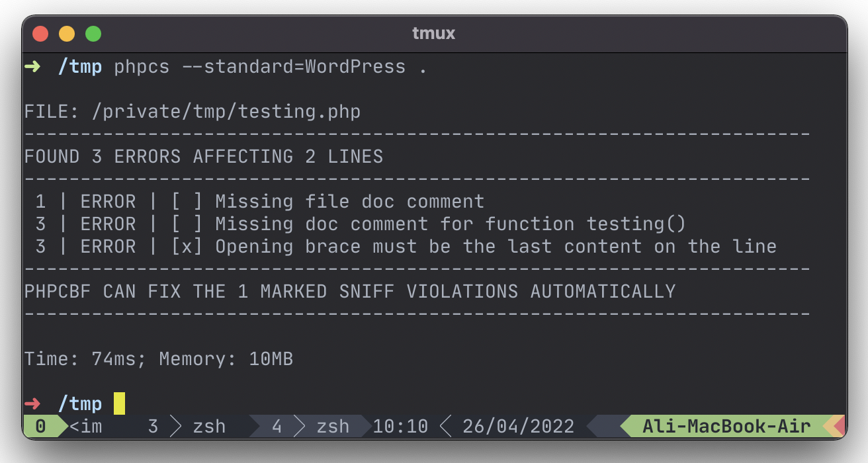The height and width of the screenshot is (463, 868).
Task: Click the /private/tmp/testing.php file path
Action: pyautogui.click(x=226, y=111)
